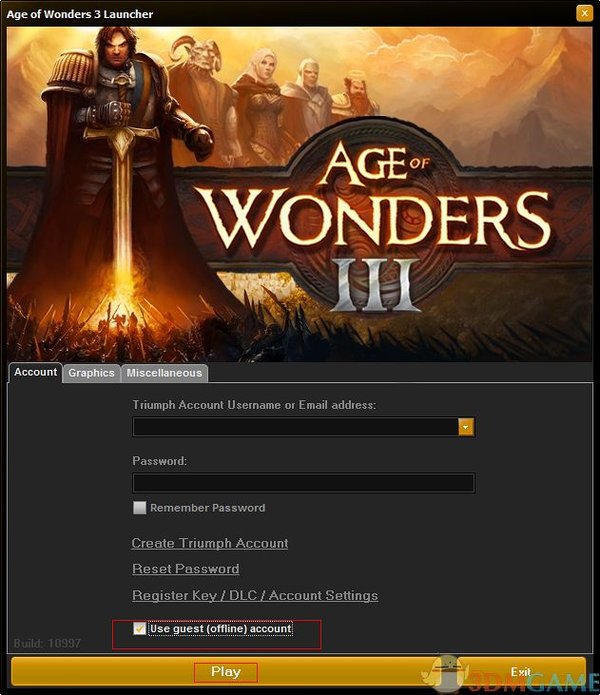The image size is (600, 695).
Task: Open the Create Triumph Account link
Action: (x=210, y=543)
